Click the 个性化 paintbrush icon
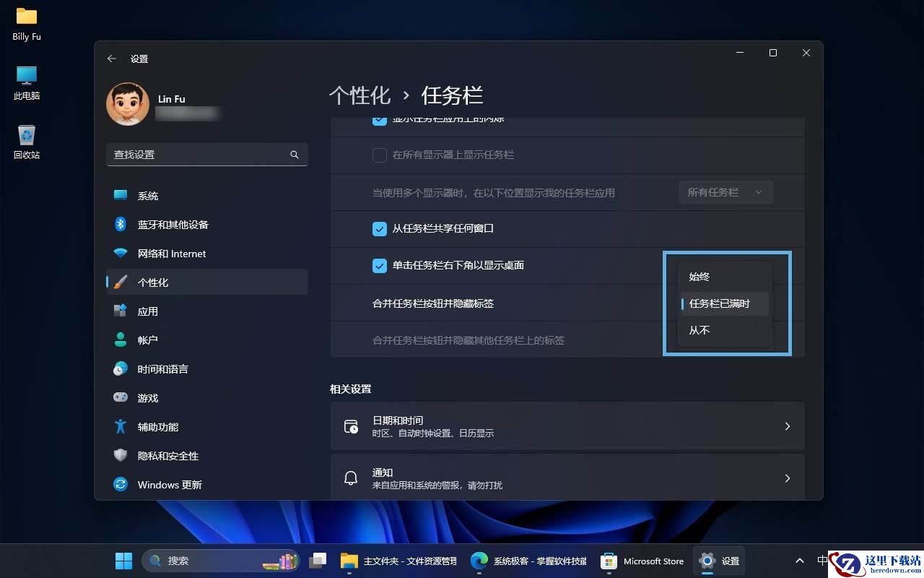This screenshot has height=578, width=924. 121,282
